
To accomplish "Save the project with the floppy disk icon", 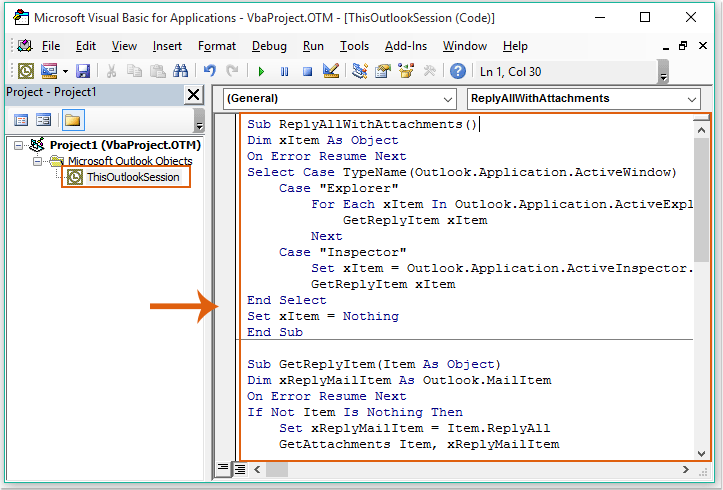I will tap(83, 71).
